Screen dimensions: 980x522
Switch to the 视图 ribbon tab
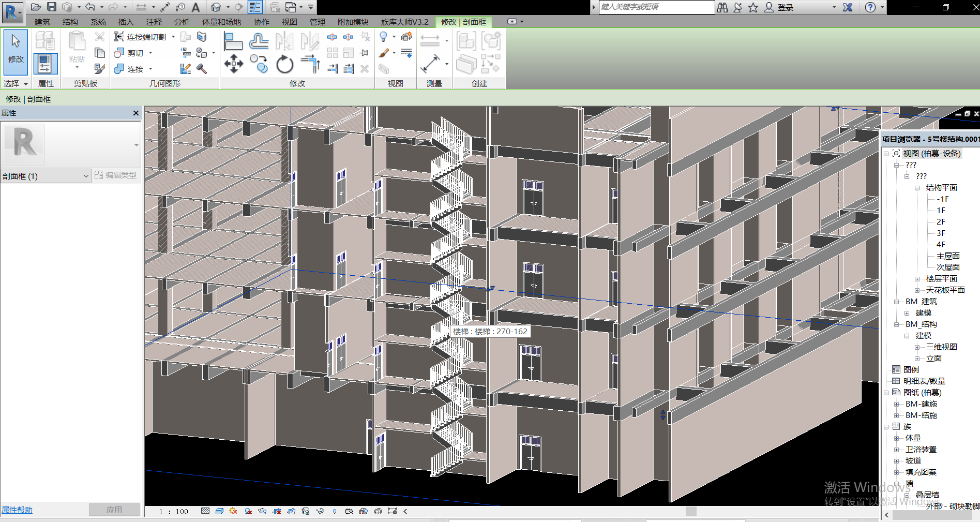click(289, 22)
